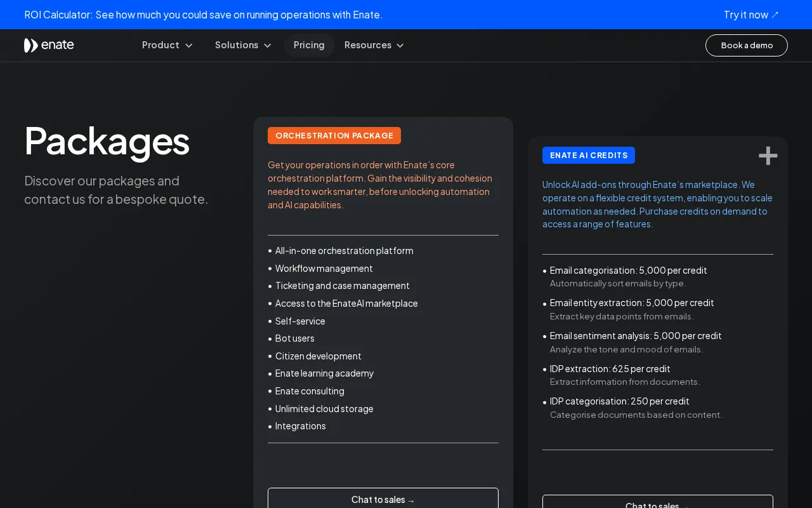Viewport: 812px width, 508px height.
Task: Expand the Solutions menu chevron
Action: tap(267, 45)
